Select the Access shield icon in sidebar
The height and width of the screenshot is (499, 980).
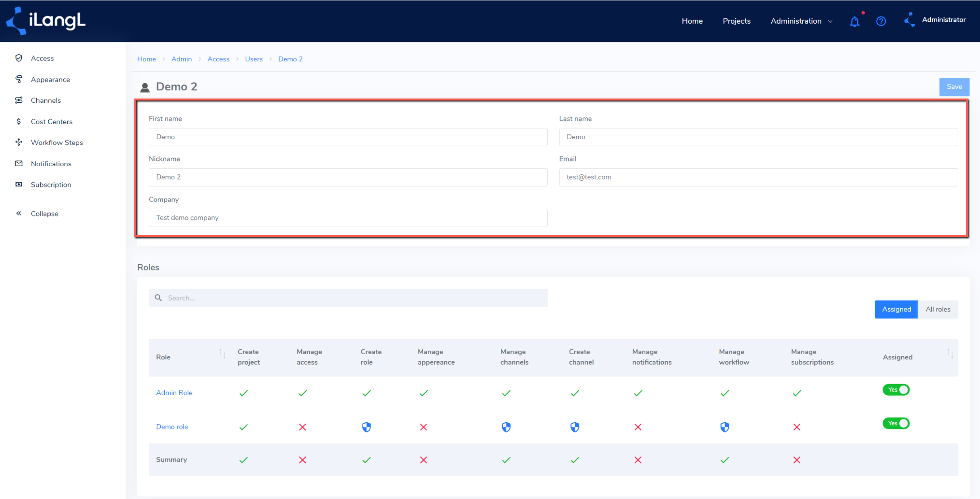point(19,58)
